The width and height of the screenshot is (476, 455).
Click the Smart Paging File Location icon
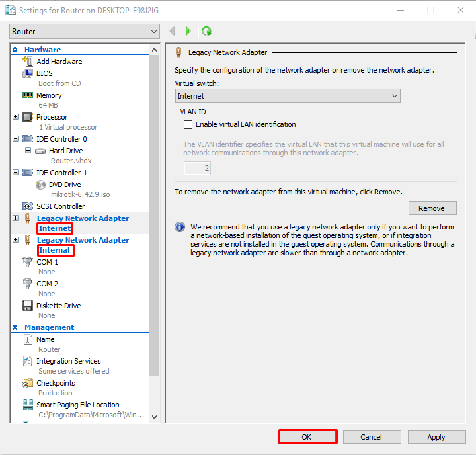[x=28, y=405]
